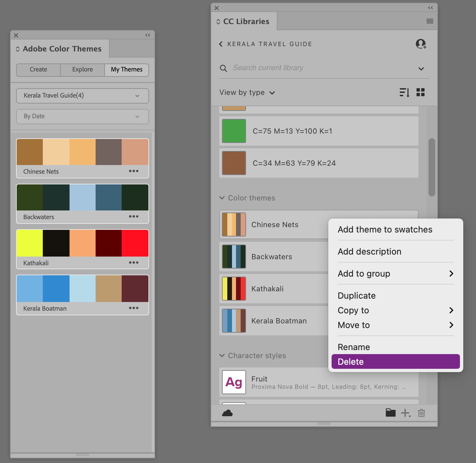
Task: Choose Add theme to swatches
Action: 396,229
